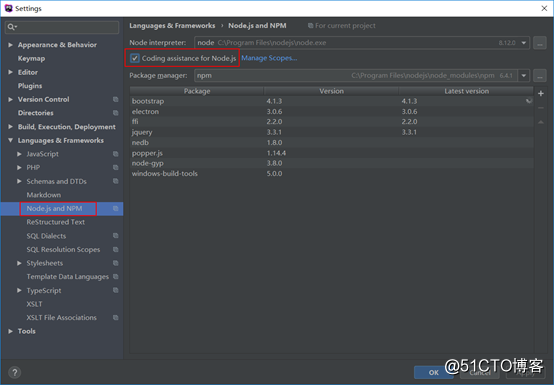Click project-level icon next to PHP
Image resolution: width=554 pixels, height=385 pixels.
tap(116, 167)
